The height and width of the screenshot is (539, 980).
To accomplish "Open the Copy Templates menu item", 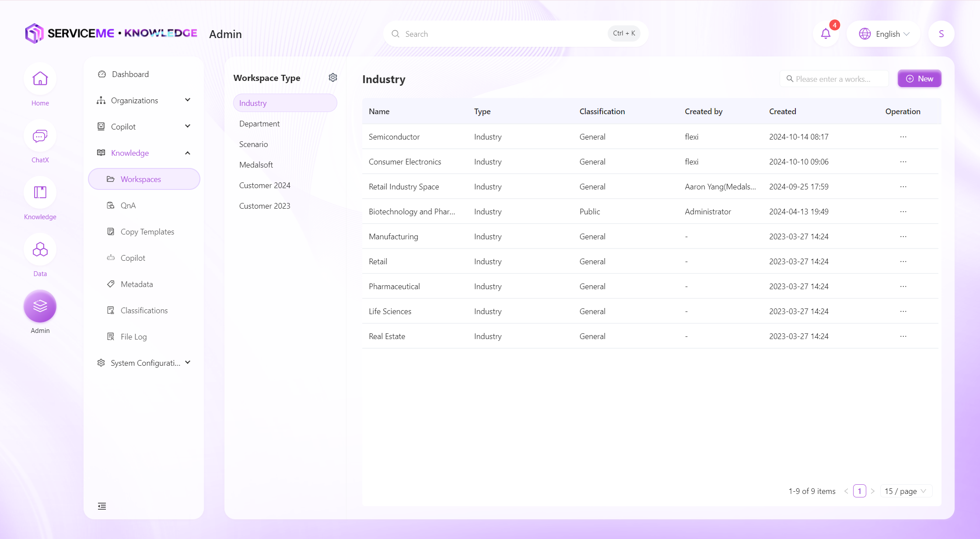I will (x=143, y=231).
